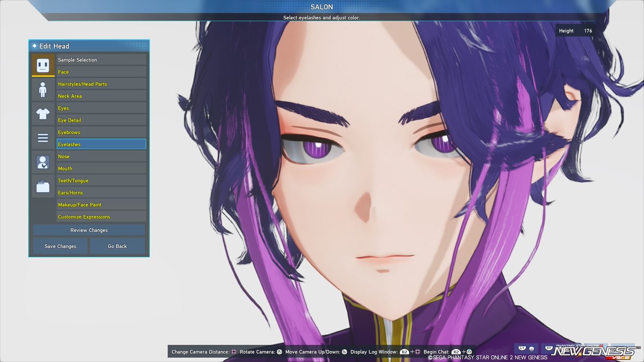The width and height of the screenshot is (644, 362).
Task: Click the Go Back button
Action: pos(118,246)
